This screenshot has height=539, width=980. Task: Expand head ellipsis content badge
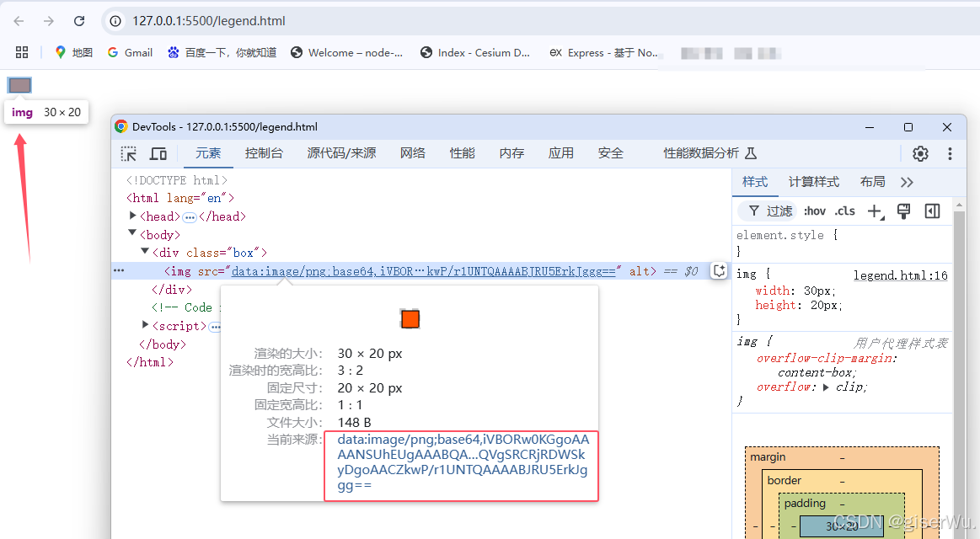[190, 217]
